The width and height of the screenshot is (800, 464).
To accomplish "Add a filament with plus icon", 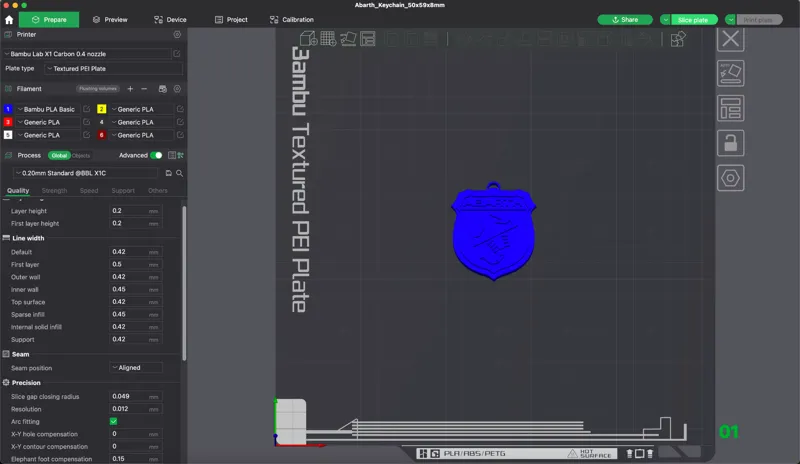I will tap(130, 89).
